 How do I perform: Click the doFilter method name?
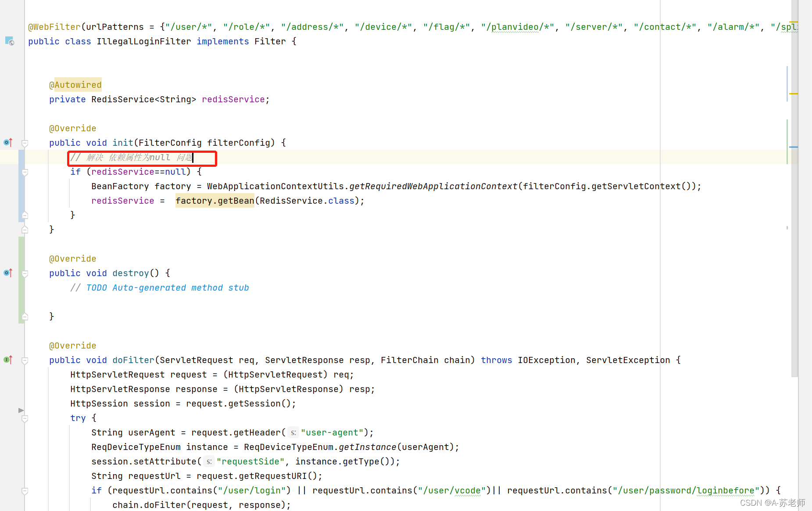(x=133, y=360)
